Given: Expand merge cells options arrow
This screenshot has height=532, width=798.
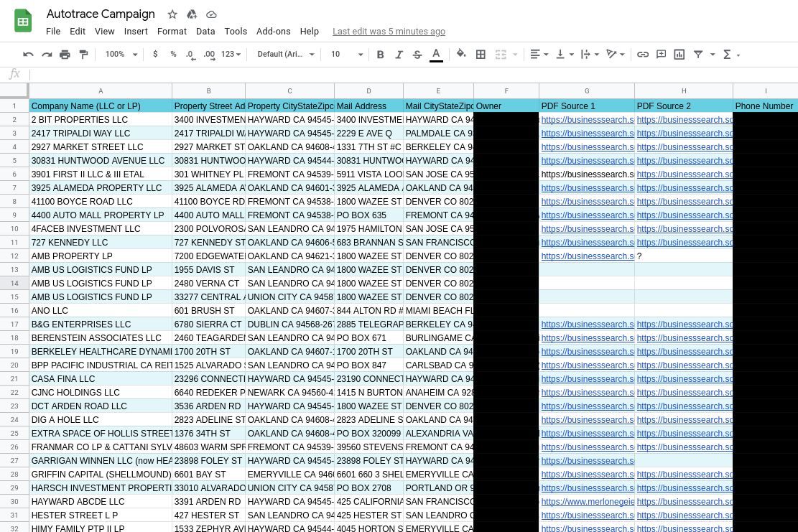Looking at the screenshot, I should (515, 55).
